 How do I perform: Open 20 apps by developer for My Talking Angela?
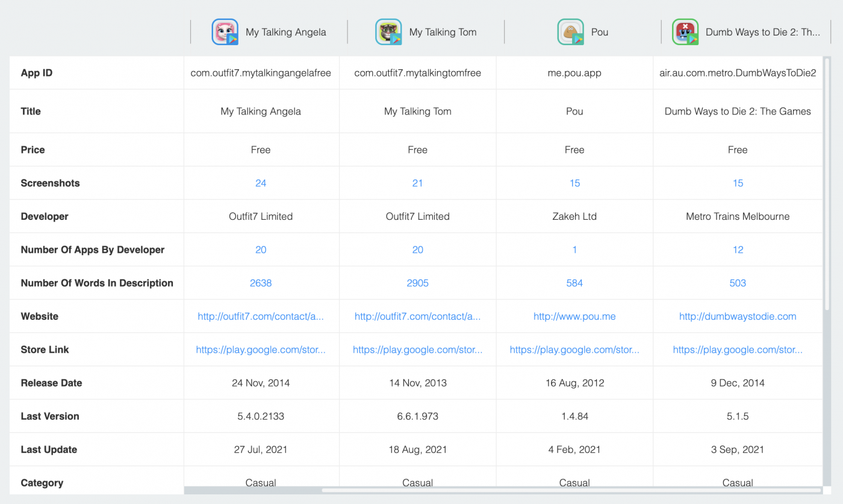tap(261, 250)
